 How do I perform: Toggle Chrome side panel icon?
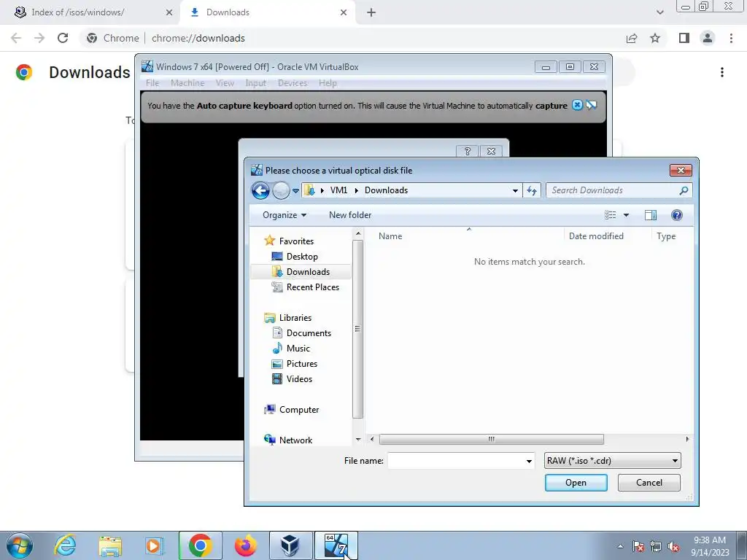point(684,38)
